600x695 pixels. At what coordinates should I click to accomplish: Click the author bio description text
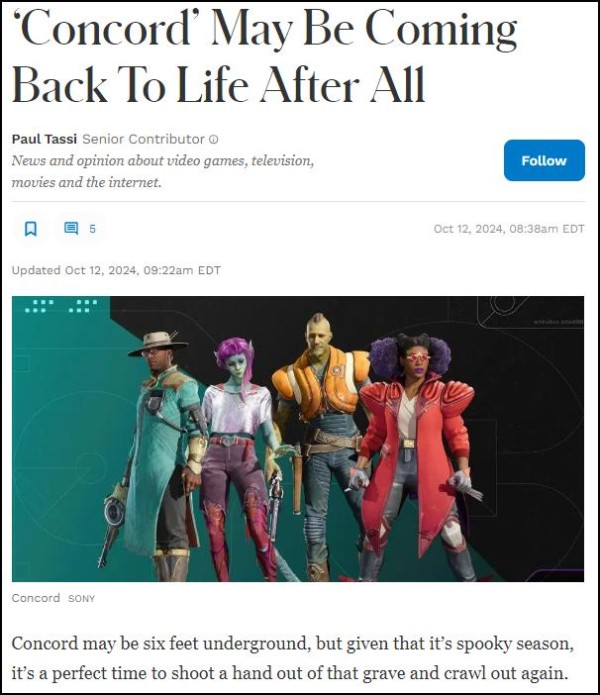click(163, 171)
